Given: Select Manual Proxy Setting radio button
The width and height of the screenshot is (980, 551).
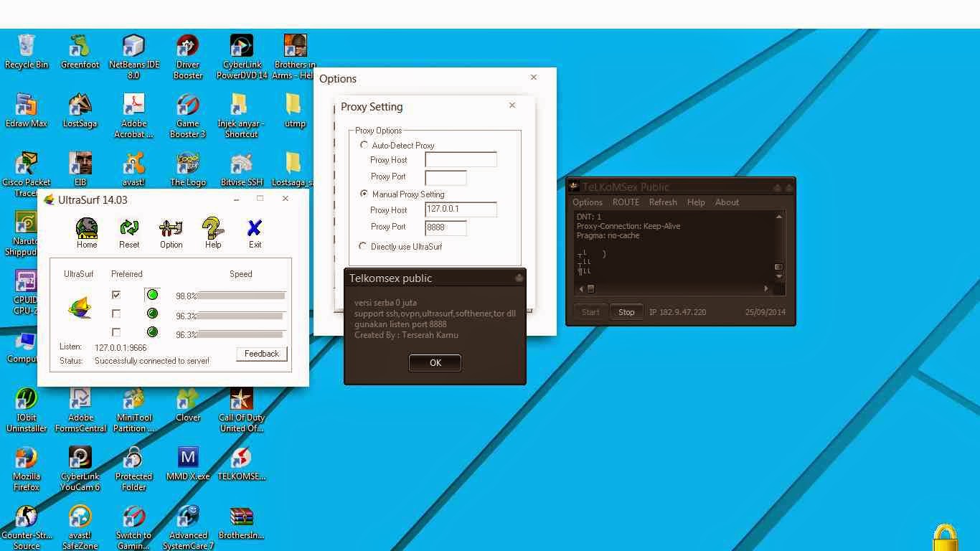Looking at the screenshot, I should [364, 194].
